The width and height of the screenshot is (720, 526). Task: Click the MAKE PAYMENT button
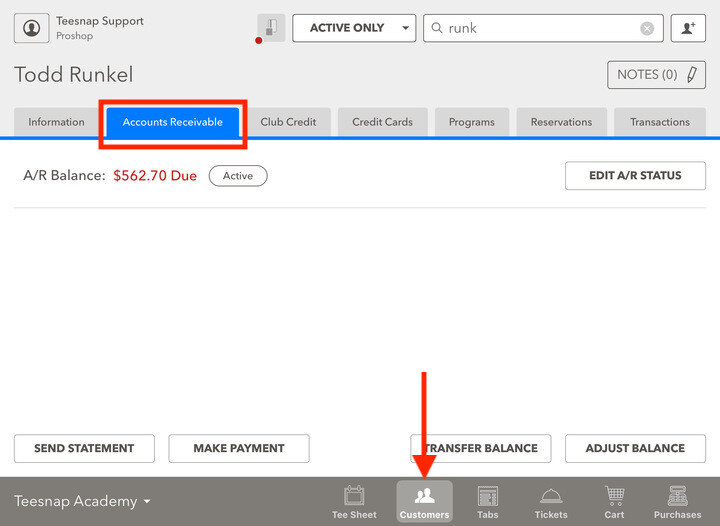click(239, 448)
